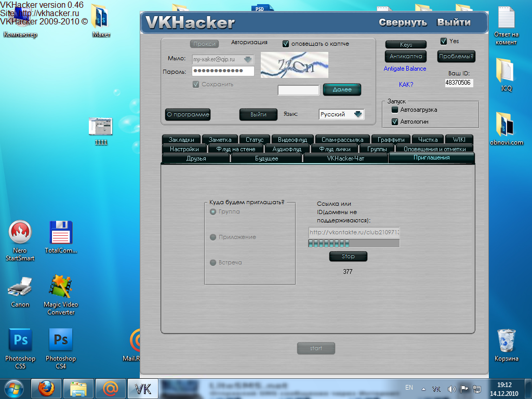Viewport: 532px width, 399px height.
Task: Open the Будущее tab
Action: point(267,158)
